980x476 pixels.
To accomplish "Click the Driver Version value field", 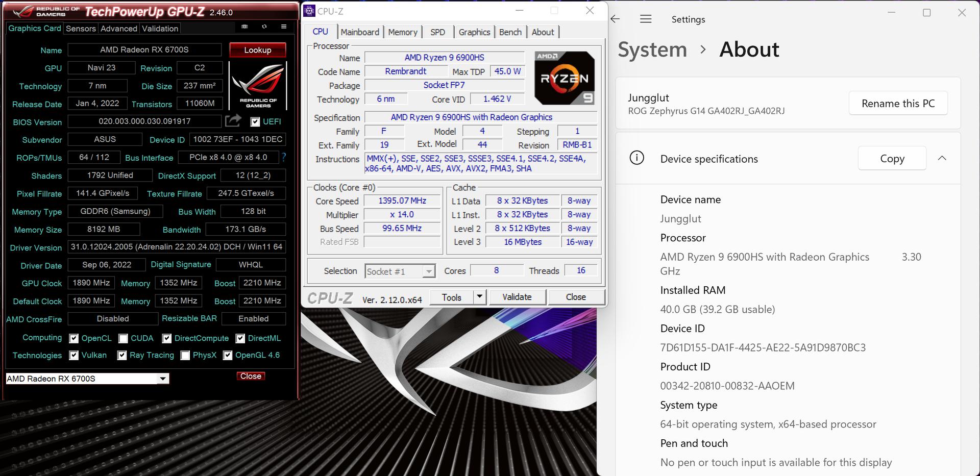I will tap(177, 247).
